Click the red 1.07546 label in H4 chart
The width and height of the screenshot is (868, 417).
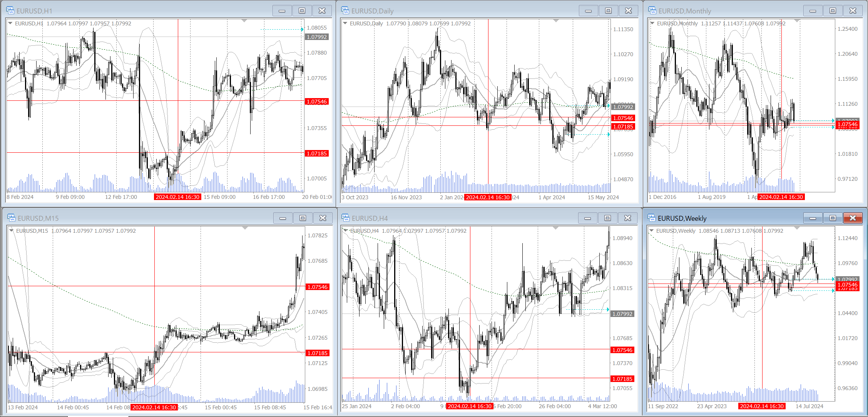click(622, 350)
